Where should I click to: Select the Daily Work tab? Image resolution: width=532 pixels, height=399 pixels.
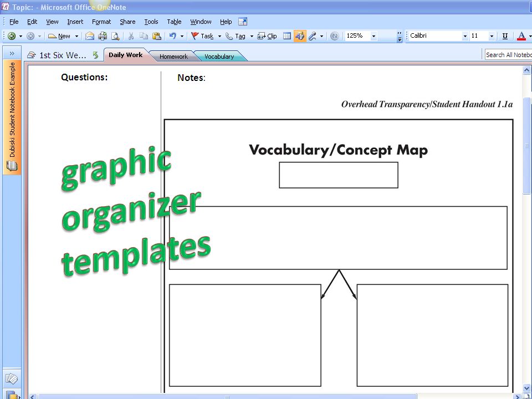tap(126, 55)
